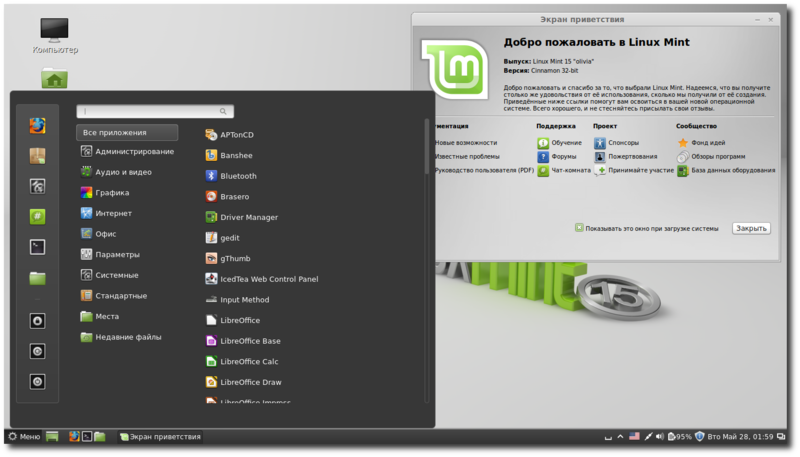Image resolution: width=800 pixels, height=457 pixels.
Task: Start the Banshee media player
Action: click(x=229, y=155)
